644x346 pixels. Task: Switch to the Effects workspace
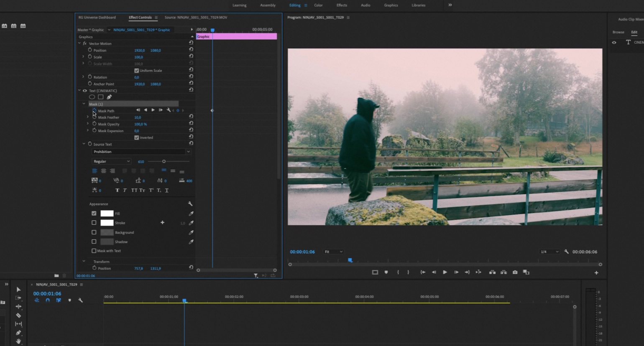342,5
